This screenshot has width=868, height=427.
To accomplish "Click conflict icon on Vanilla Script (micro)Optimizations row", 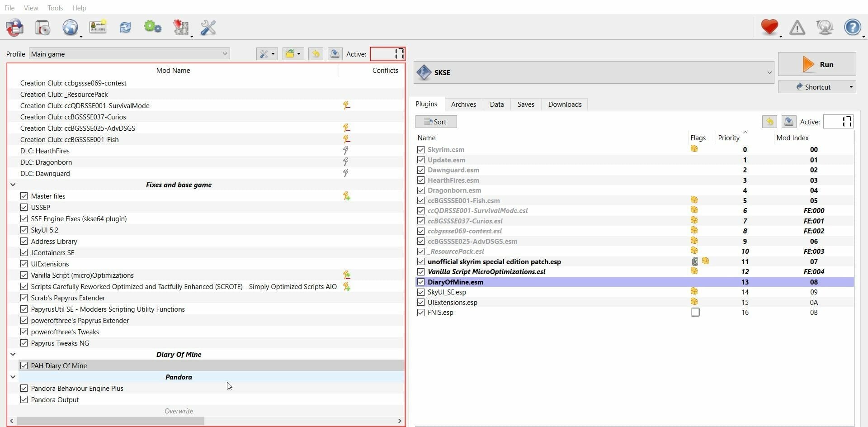I will tap(347, 275).
